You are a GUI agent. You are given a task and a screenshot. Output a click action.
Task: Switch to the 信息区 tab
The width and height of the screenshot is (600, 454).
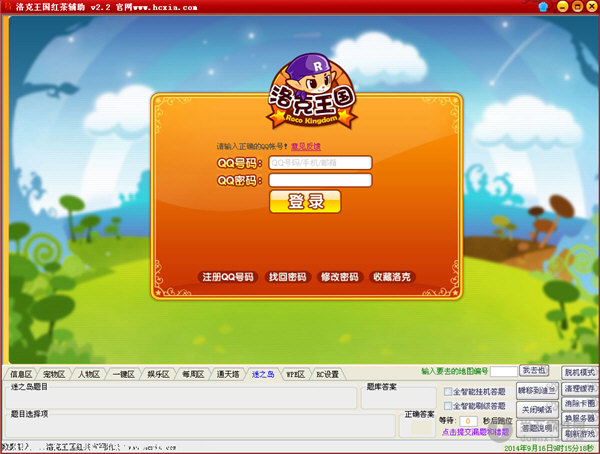pyautogui.click(x=21, y=374)
